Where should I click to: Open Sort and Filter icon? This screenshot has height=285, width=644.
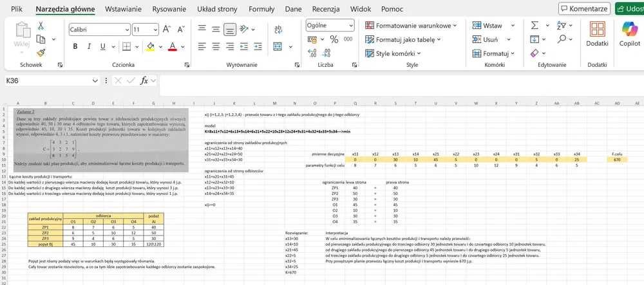tap(562, 26)
